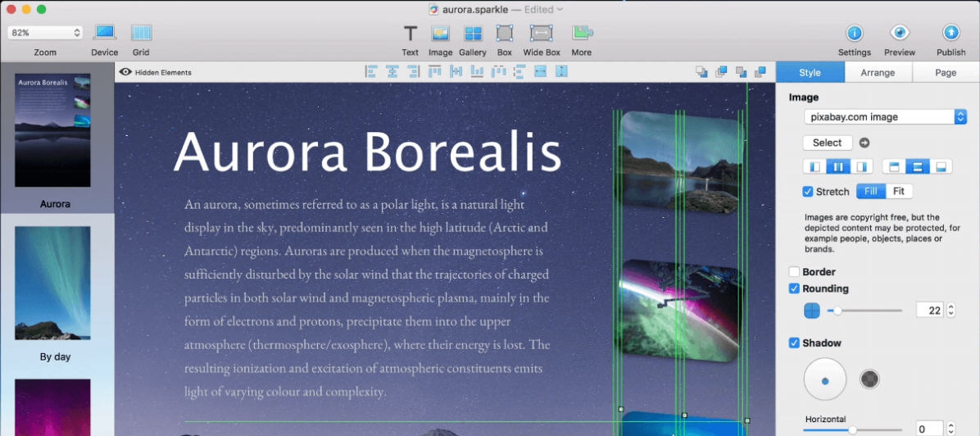Insert an Image from the toolbar
The height and width of the screenshot is (436, 980).
pyautogui.click(x=440, y=34)
